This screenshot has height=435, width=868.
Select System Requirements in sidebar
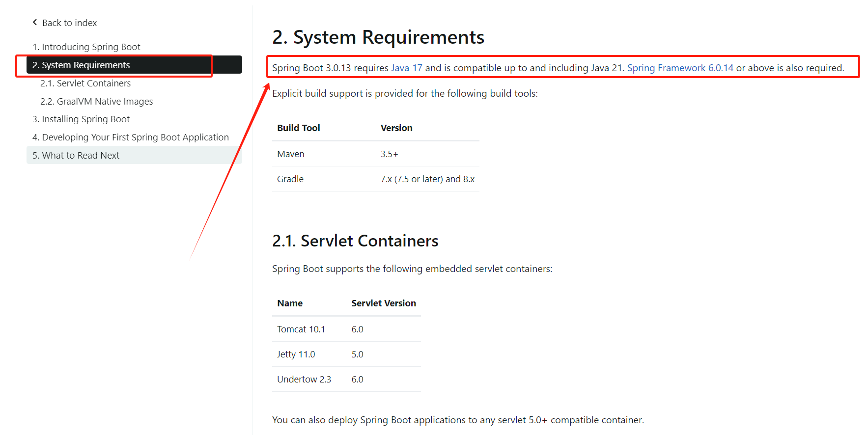[x=81, y=65]
